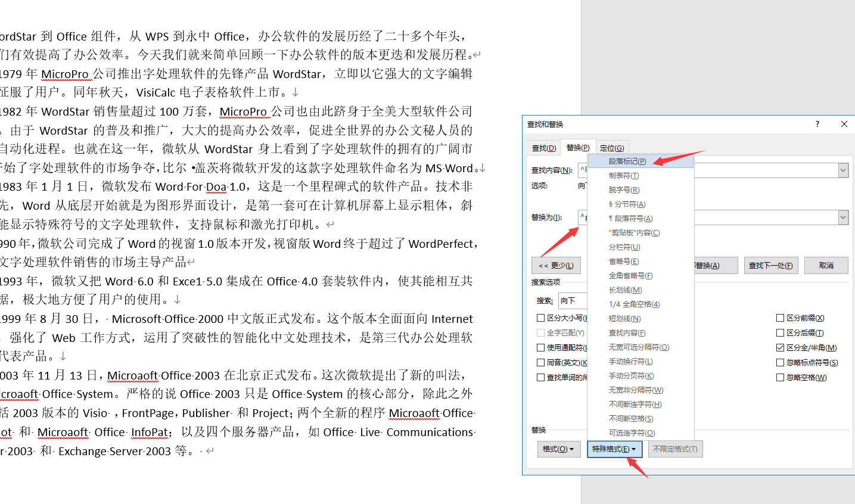Select 全角省略号(F) entry
Image resolution: width=855 pixels, height=504 pixels.
tap(641, 276)
